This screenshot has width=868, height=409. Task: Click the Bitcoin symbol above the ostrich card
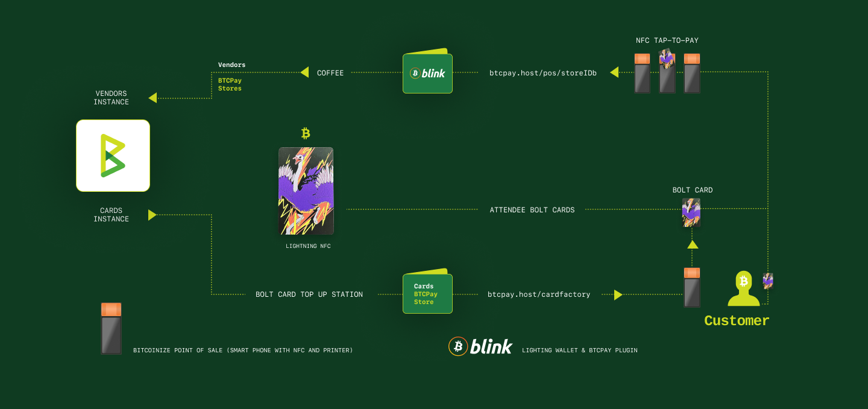click(x=306, y=133)
